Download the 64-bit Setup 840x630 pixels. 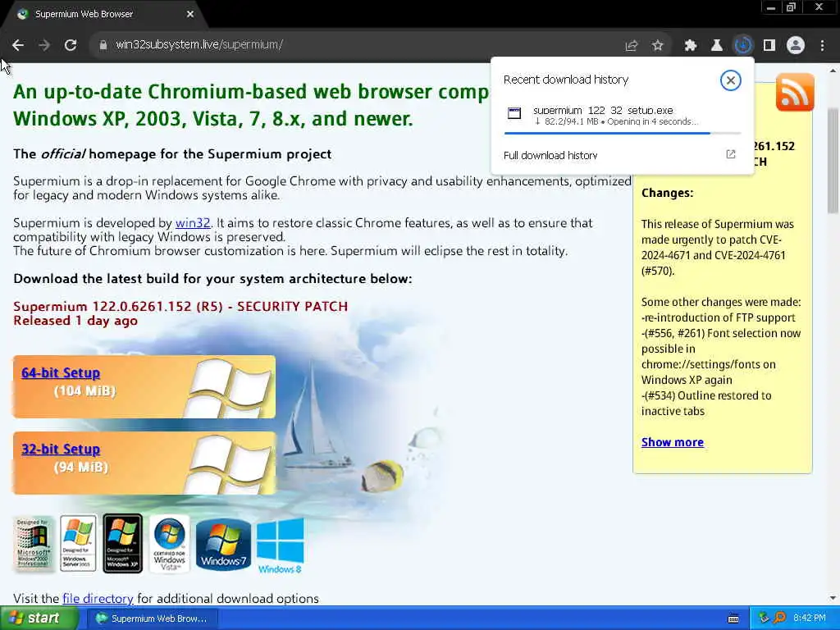coord(61,373)
